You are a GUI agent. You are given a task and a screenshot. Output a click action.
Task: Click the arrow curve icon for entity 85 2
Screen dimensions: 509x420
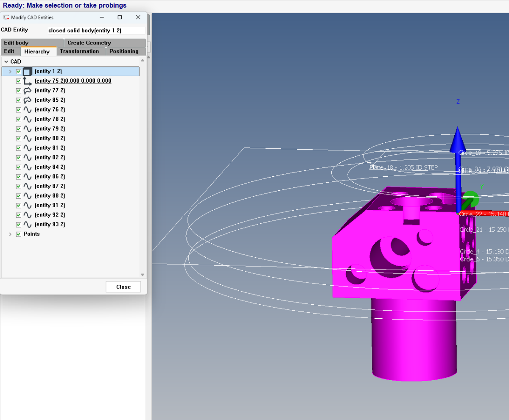coord(27,100)
